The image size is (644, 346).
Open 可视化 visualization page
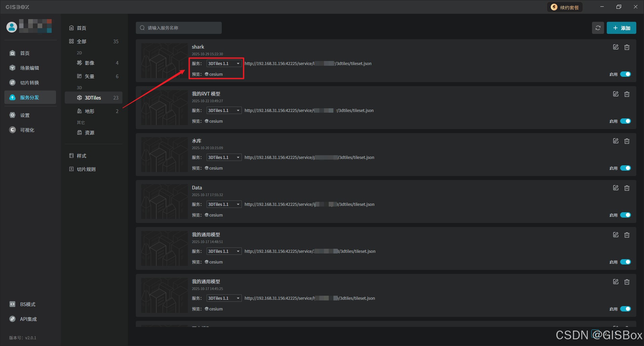(x=30, y=130)
